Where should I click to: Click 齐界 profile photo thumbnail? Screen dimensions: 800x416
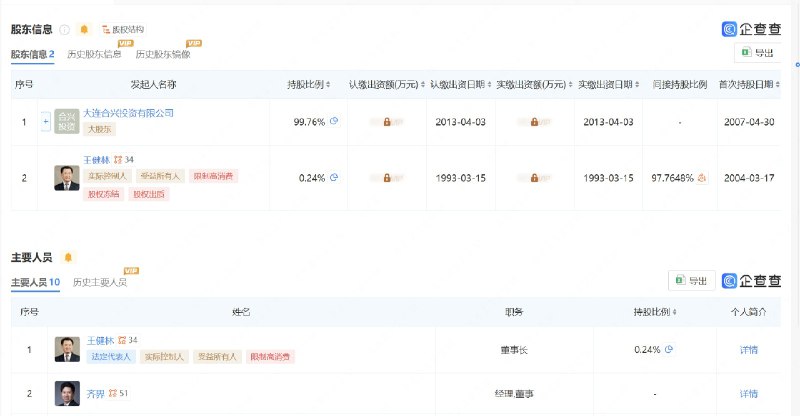coord(67,394)
